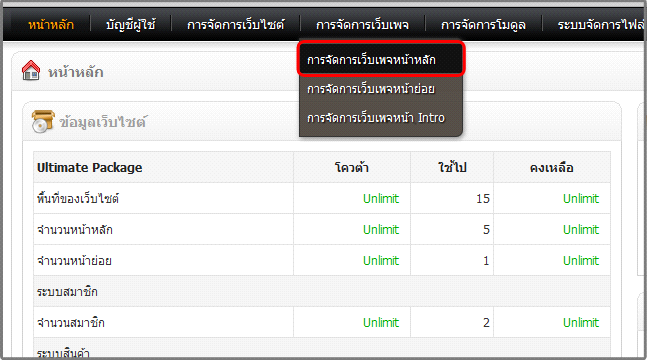Screen dimensions: 647x360
Task: Click the พื้นที่ของเว็บไซต์ row label
Action: [x=78, y=199]
